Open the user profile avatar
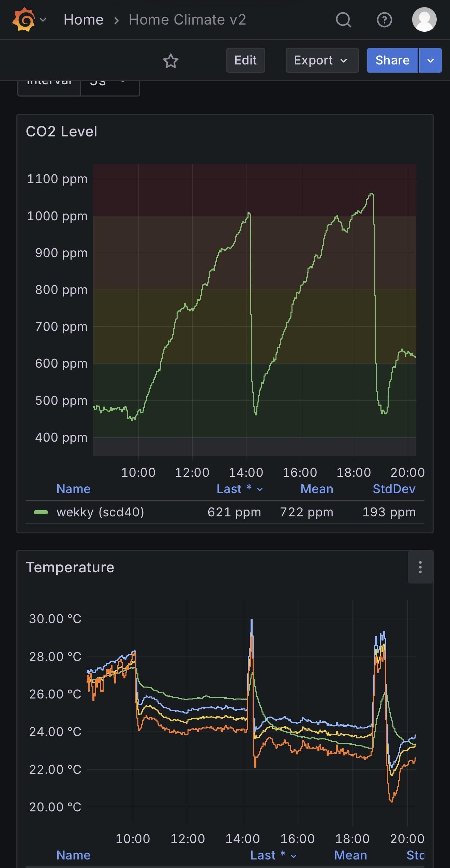Viewport: 450px width, 868px height. (424, 20)
